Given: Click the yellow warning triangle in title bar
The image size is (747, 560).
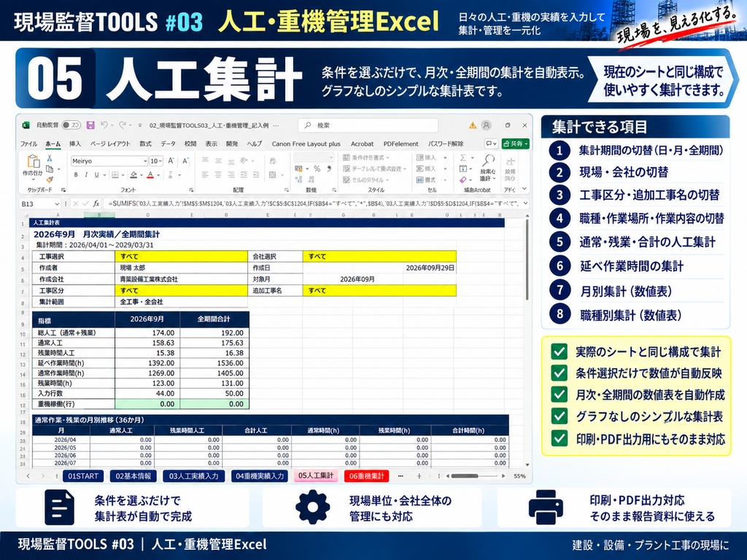Looking at the screenshot, I should [x=472, y=125].
